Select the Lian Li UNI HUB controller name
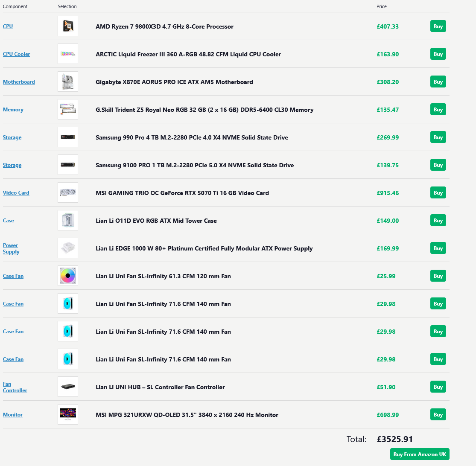This screenshot has width=476, height=466. click(160, 387)
